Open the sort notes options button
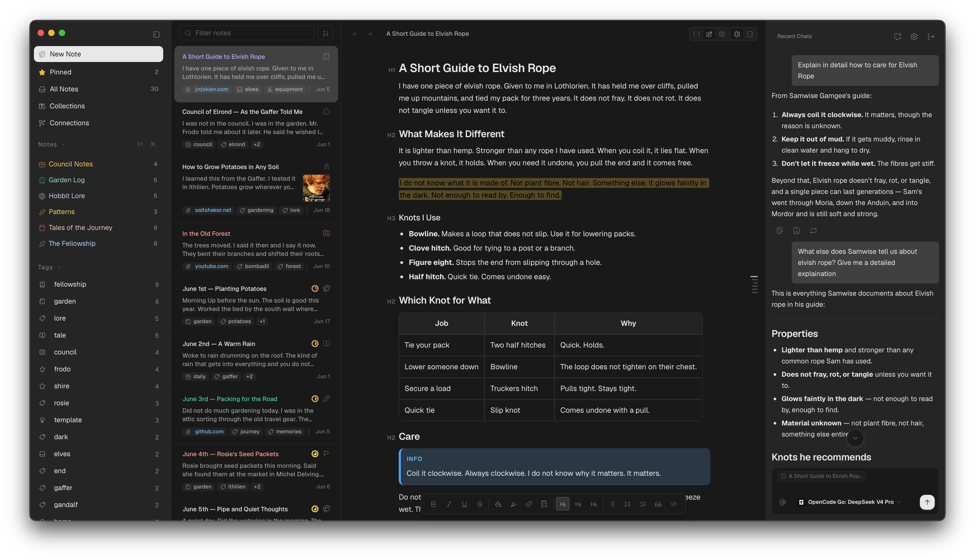This screenshot has width=975, height=560. coord(325,33)
